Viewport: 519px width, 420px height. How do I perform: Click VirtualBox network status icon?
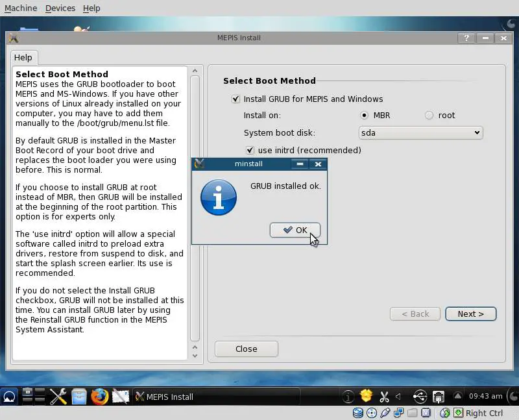399,413
